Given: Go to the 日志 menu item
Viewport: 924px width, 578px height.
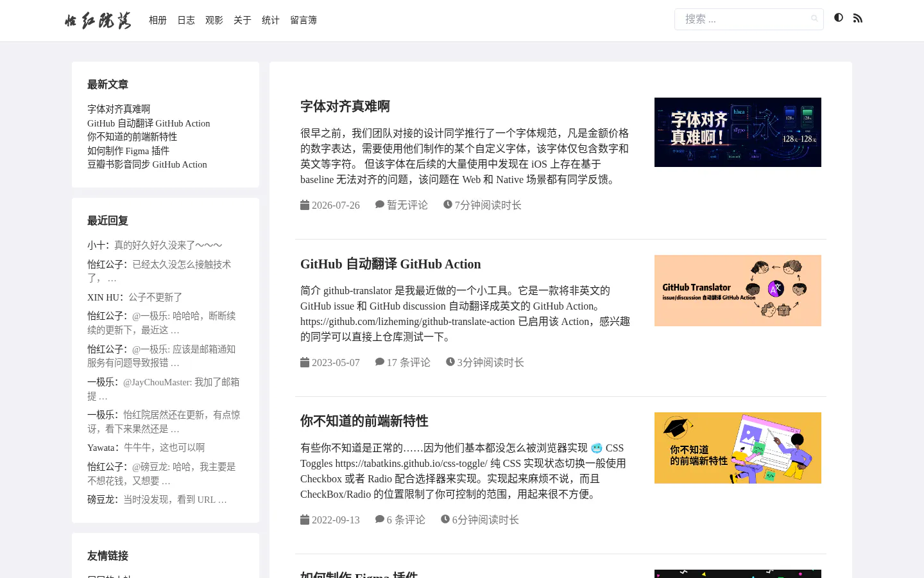Looking at the screenshot, I should [186, 21].
